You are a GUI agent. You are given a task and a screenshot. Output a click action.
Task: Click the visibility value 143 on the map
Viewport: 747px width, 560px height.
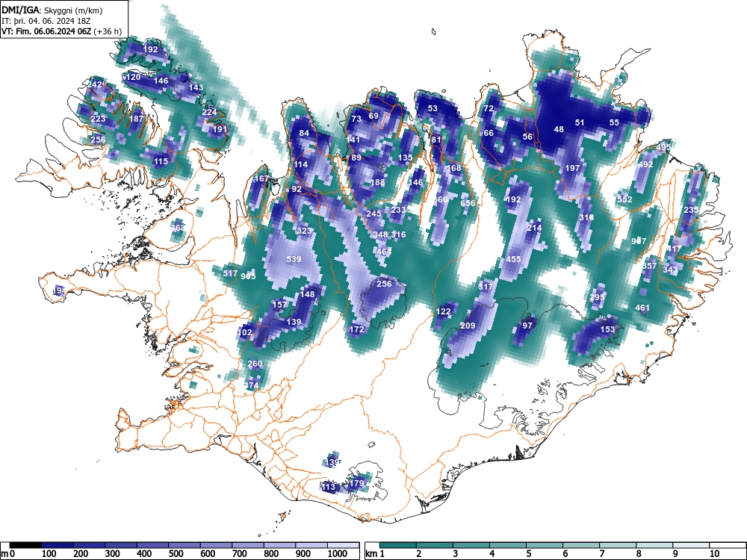pos(196,87)
